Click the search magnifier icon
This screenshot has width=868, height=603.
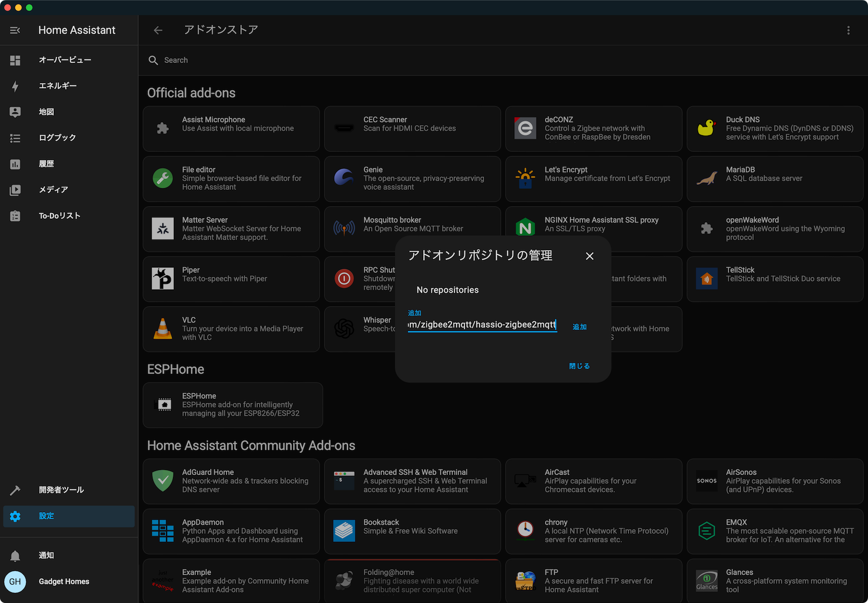coord(153,60)
